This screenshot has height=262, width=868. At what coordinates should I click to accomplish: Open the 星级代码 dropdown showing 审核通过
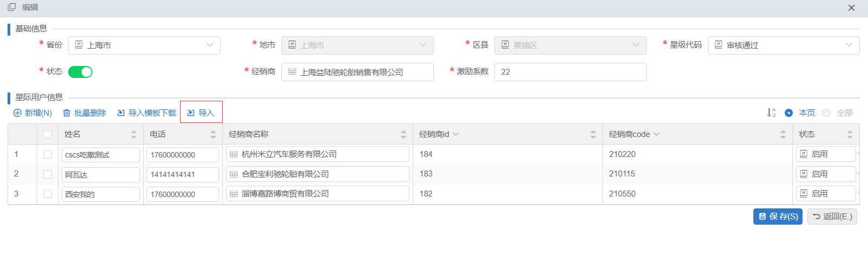tap(784, 45)
